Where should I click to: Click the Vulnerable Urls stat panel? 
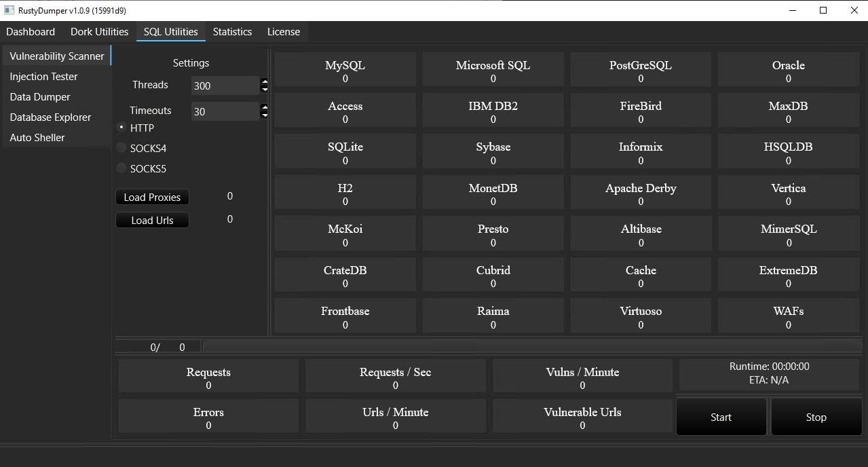tap(582, 416)
